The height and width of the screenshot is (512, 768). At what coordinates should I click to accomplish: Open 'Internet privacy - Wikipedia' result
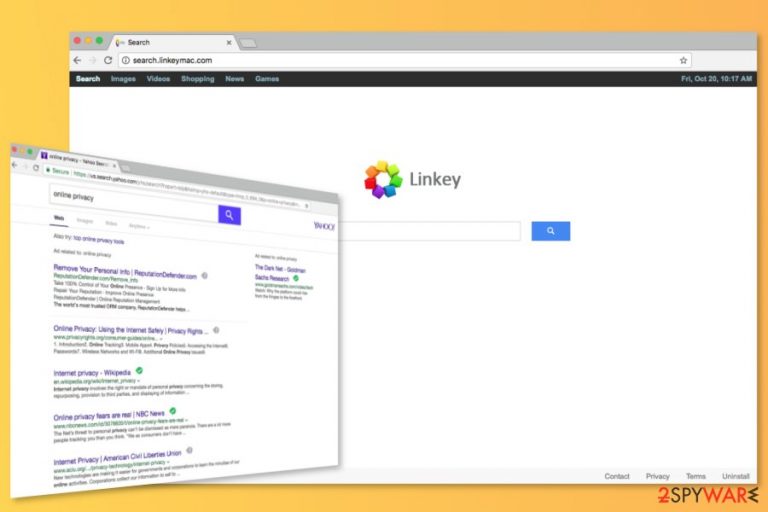point(92,373)
